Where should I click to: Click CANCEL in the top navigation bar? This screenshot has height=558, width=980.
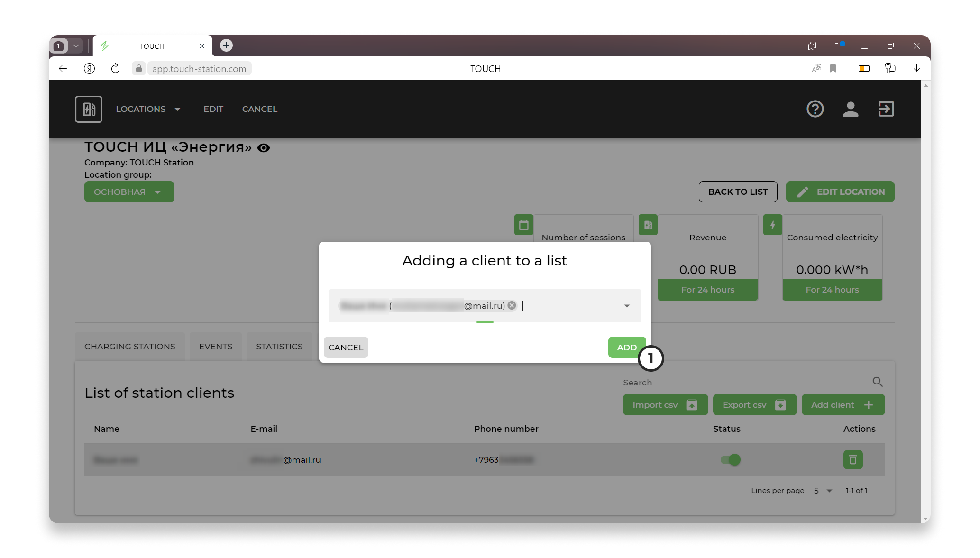[x=260, y=109]
